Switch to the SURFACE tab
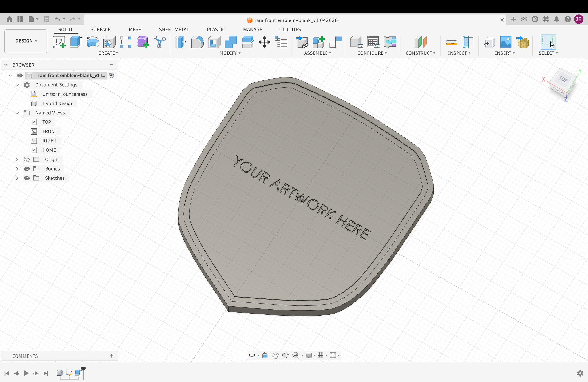 click(x=100, y=29)
